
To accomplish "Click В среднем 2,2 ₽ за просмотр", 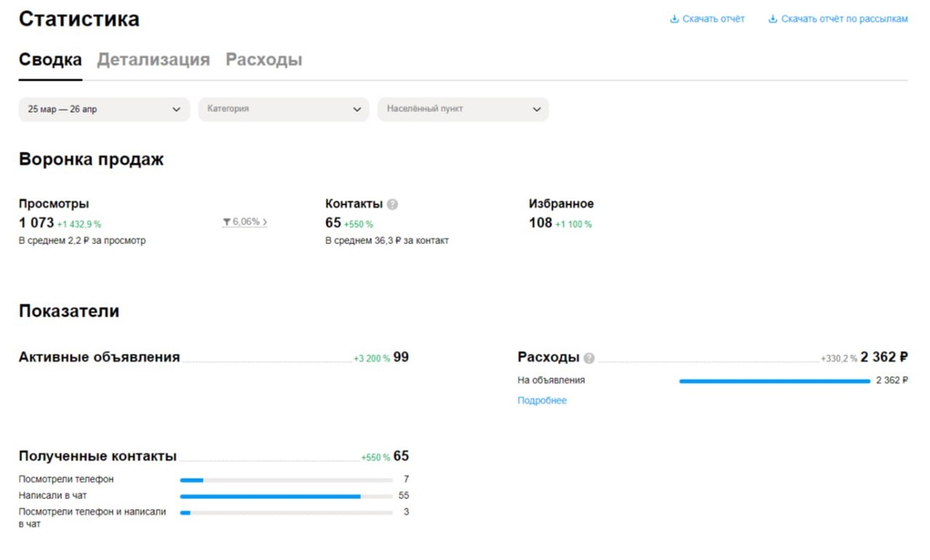I will pos(82,241).
